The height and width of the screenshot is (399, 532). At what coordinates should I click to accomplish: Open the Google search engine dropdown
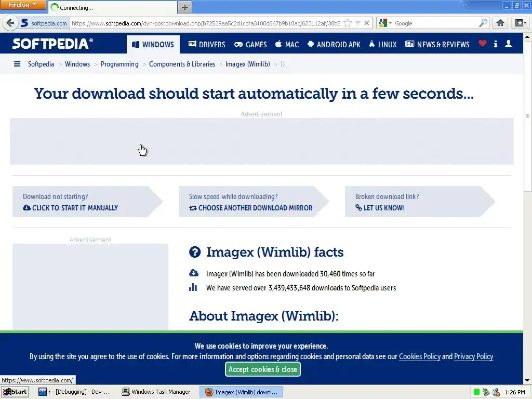point(385,23)
